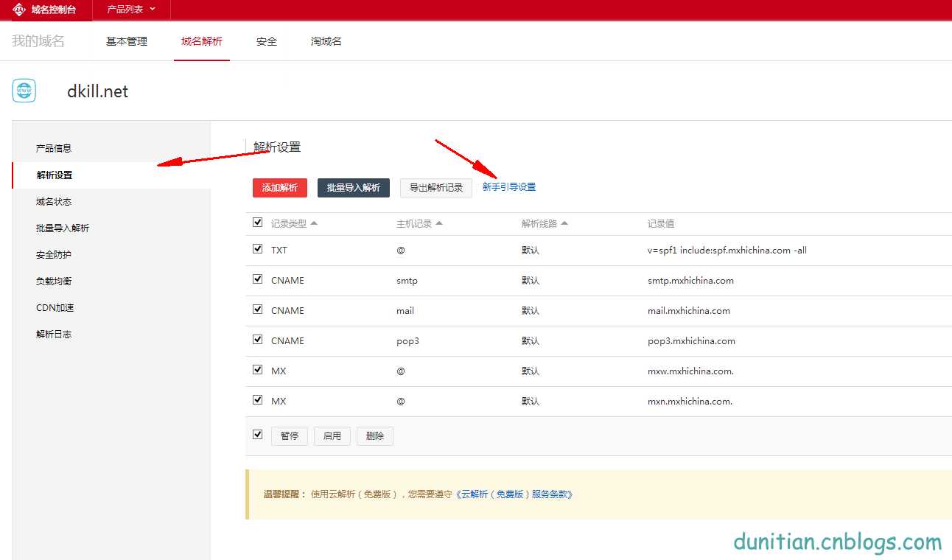Uncheck the pop3 CNAME record checkbox
This screenshot has height=560, width=952.
(257, 340)
